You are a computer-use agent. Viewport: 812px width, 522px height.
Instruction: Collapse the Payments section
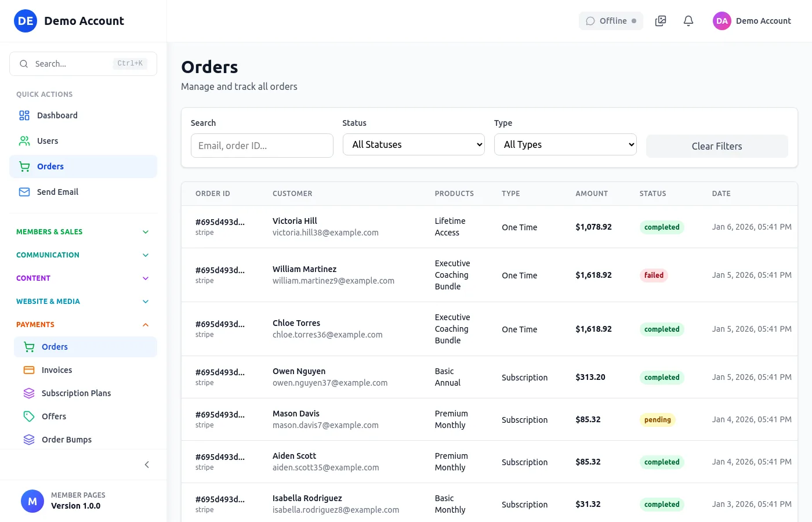click(x=83, y=325)
